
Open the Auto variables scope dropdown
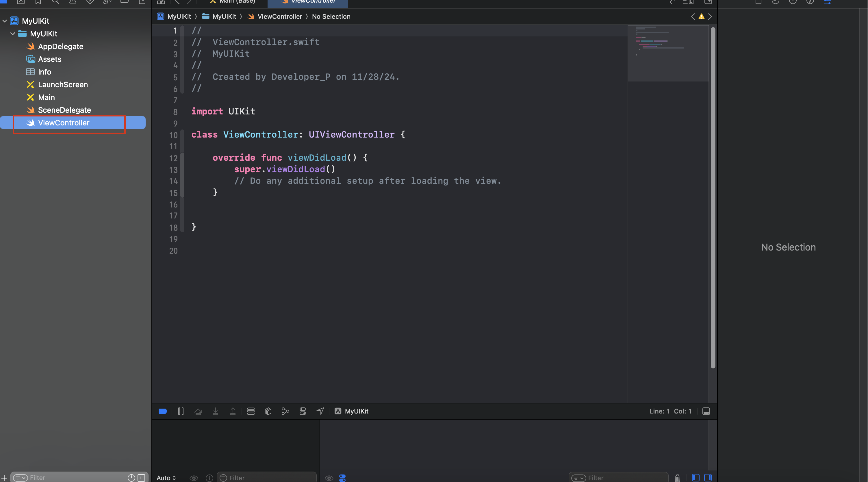coord(166,478)
